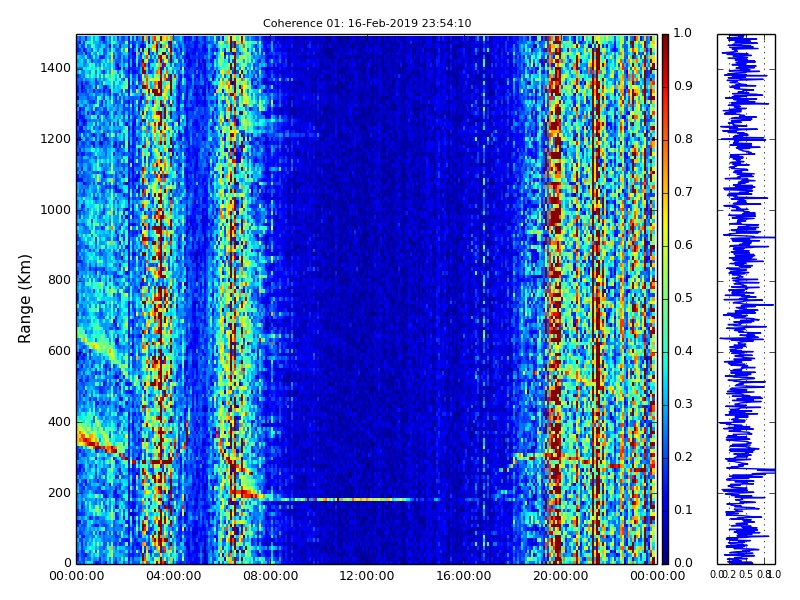Click the 0.6 colorbar tick label
This screenshot has height=600, width=800.
pyautogui.click(x=683, y=245)
